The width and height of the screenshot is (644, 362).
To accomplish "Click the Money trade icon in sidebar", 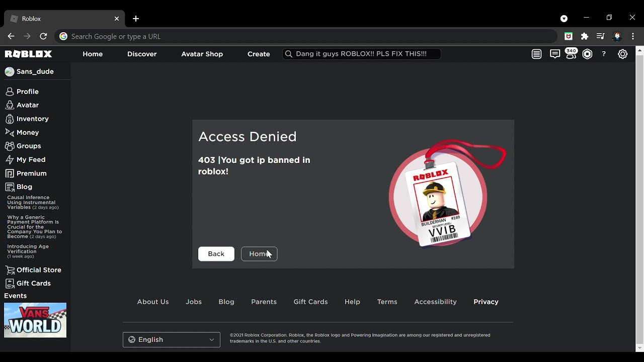I will 10,132.
